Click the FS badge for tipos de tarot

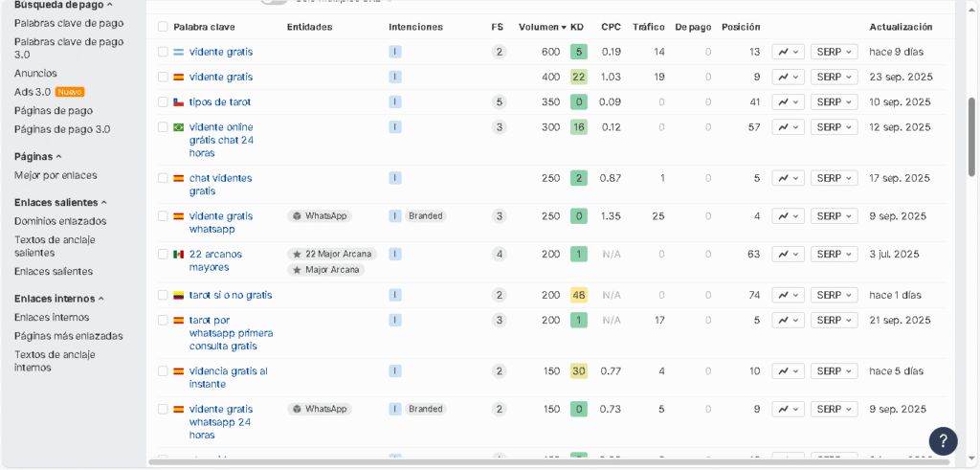pyautogui.click(x=499, y=102)
